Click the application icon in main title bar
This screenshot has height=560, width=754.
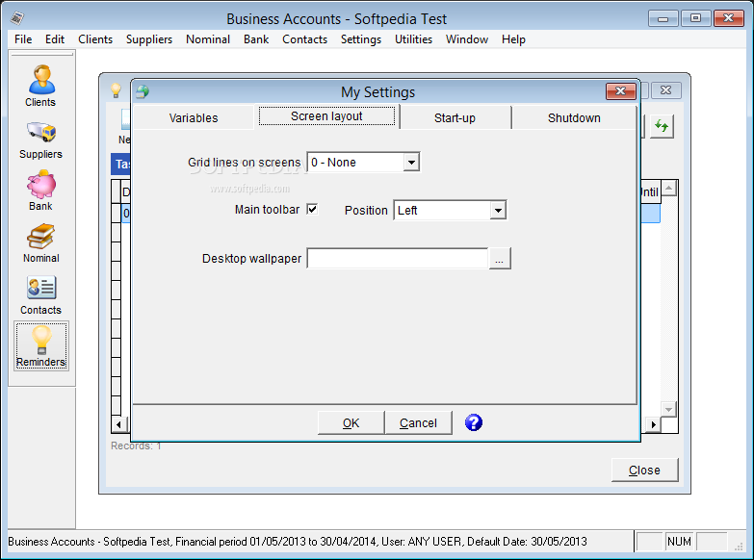[17, 18]
